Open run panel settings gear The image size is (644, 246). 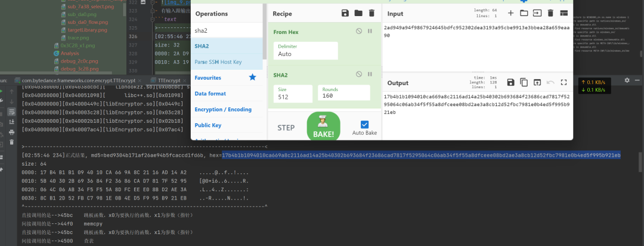[x=627, y=80]
